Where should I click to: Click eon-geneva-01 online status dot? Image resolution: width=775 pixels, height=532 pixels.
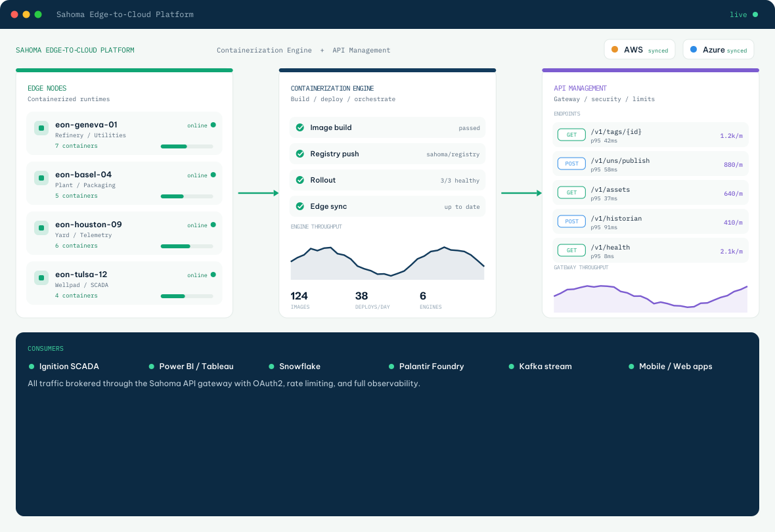click(x=213, y=125)
